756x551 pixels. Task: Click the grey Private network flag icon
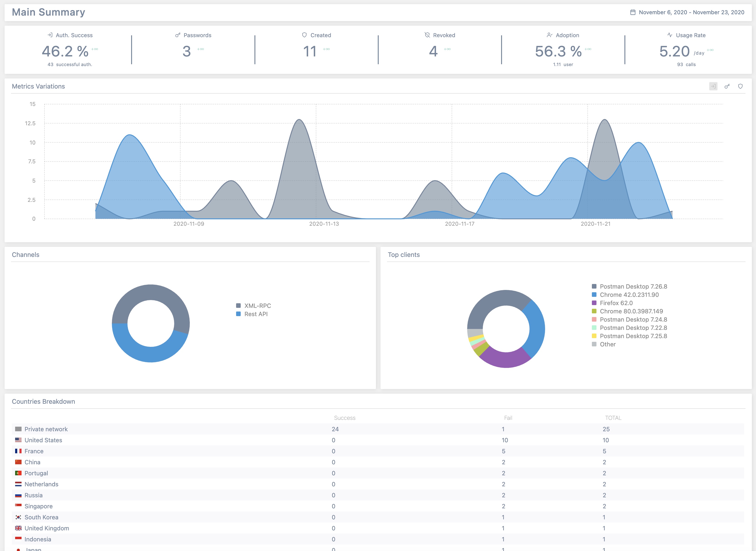pos(18,429)
